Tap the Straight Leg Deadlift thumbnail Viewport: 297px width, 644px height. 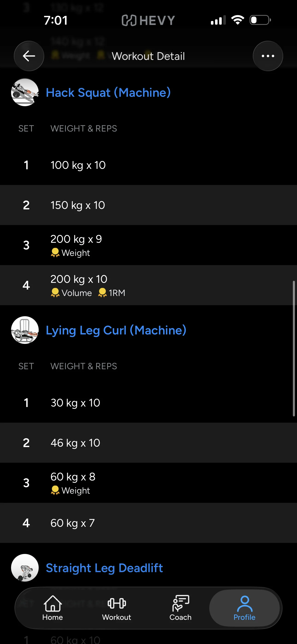click(25, 568)
